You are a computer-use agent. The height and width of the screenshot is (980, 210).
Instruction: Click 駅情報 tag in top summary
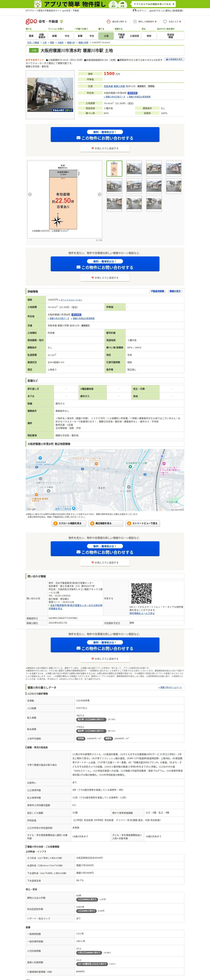(x=151, y=86)
